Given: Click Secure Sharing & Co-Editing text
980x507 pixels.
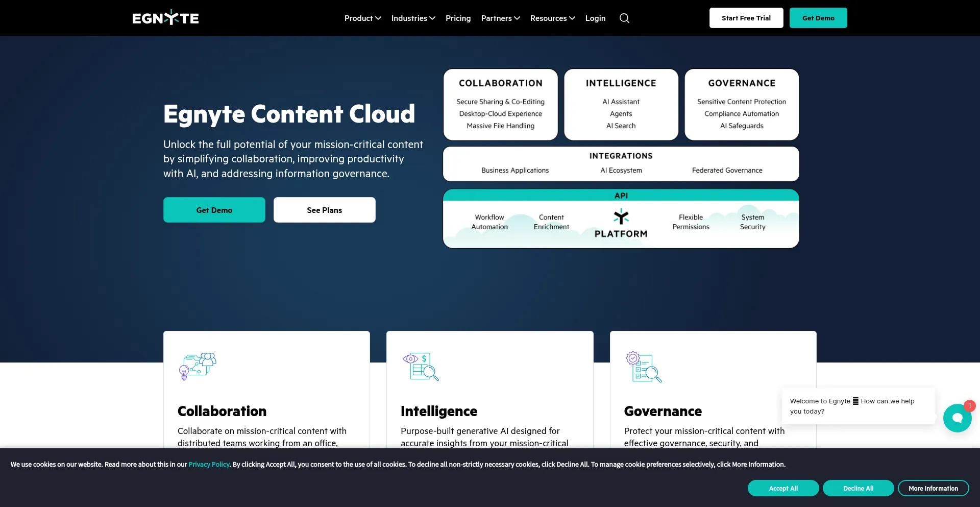Looking at the screenshot, I should coord(501,102).
